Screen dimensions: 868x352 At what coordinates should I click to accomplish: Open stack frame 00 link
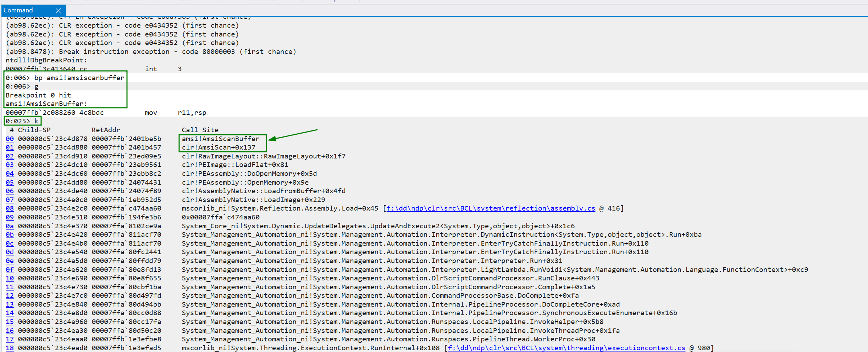click(x=10, y=139)
